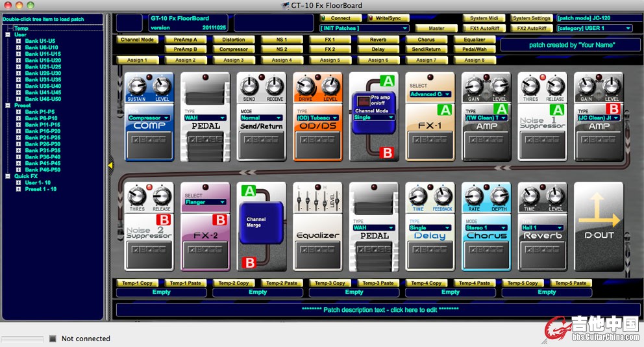The image size is (644, 347).
Task: Click the Reverb pedal footswitch
Action: pos(542,255)
